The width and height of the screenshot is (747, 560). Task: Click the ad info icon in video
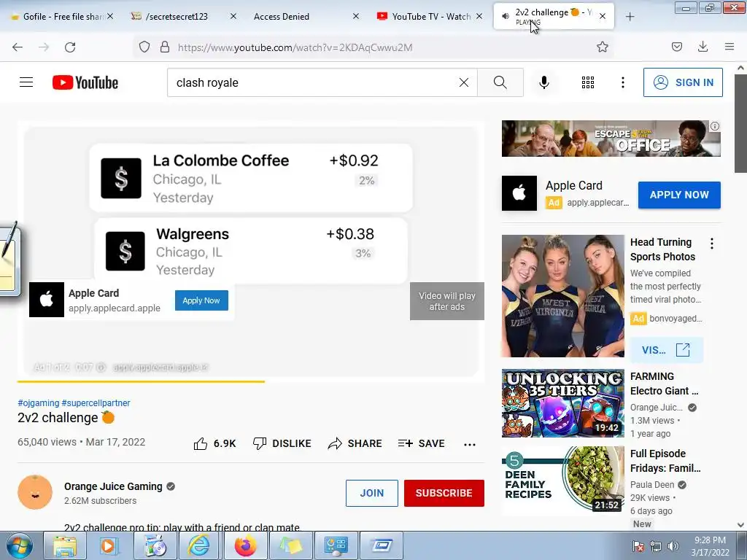pyautogui.click(x=101, y=367)
